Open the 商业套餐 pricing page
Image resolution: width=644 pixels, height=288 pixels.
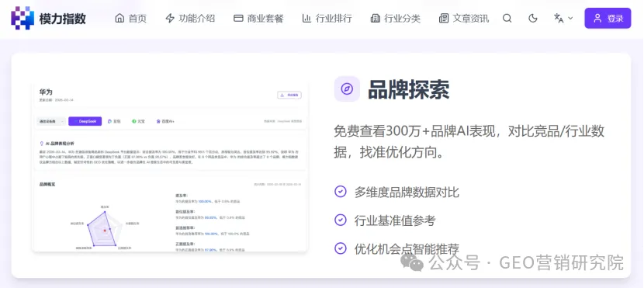(x=258, y=19)
